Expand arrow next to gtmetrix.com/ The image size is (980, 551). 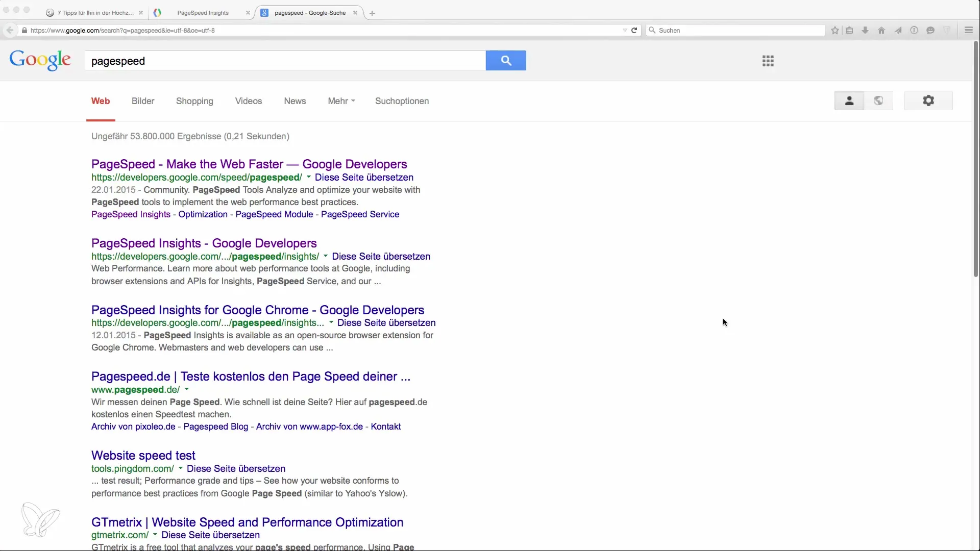pos(155,535)
